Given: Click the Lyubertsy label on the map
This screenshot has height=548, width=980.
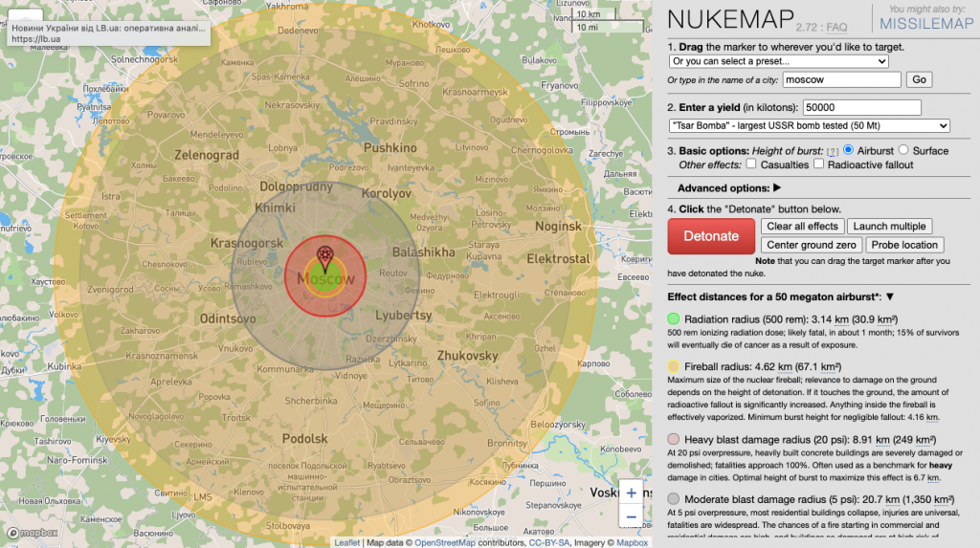Looking at the screenshot, I should click(x=403, y=316).
